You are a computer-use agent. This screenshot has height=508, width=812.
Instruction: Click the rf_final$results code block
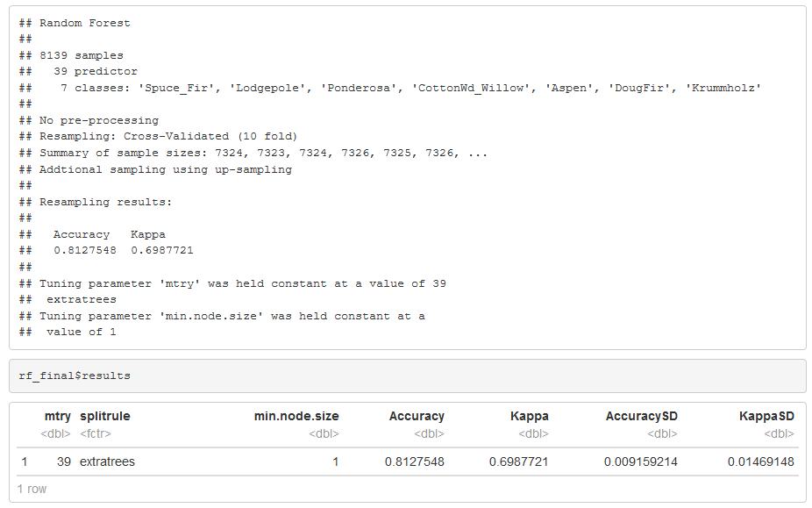click(408, 376)
